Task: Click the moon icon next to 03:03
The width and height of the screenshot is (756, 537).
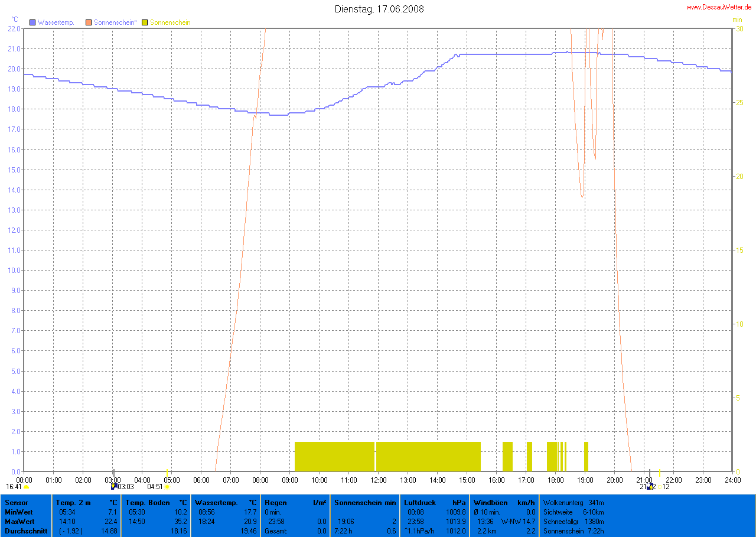Action: (x=114, y=487)
